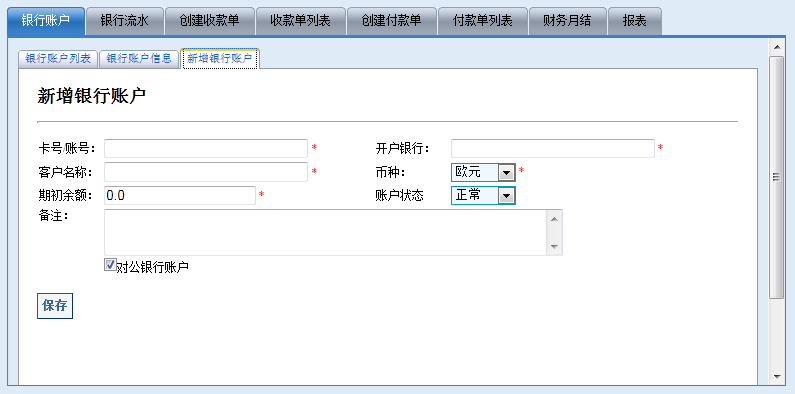Open the 创建付款单 tab

coord(391,21)
